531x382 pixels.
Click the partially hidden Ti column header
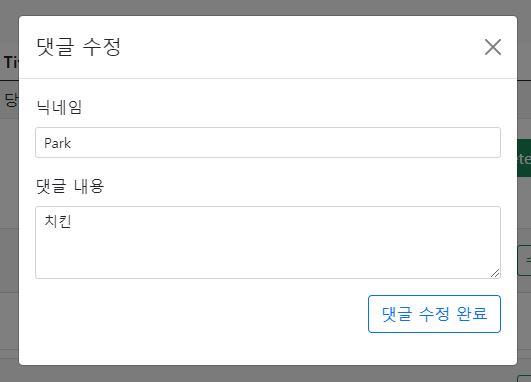(11, 62)
